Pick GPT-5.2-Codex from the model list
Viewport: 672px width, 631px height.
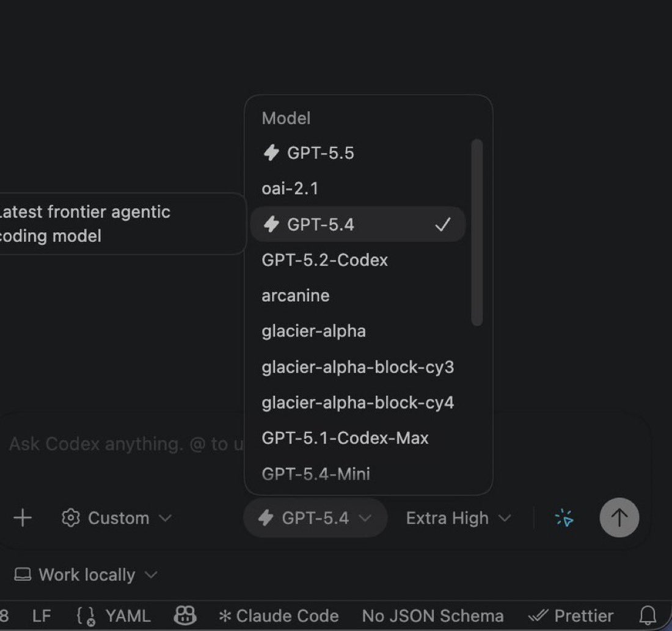[357, 260]
